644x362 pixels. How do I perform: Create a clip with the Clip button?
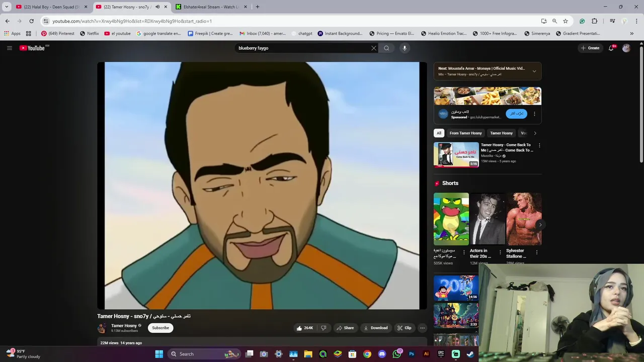[405, 328]
